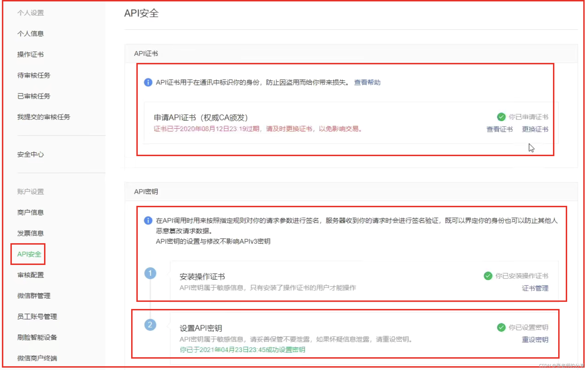Image resolution: width=588 pixels, height=370 pixels.
Task: Click the blue info icon in API证书 section
Action: pos(148,83)
